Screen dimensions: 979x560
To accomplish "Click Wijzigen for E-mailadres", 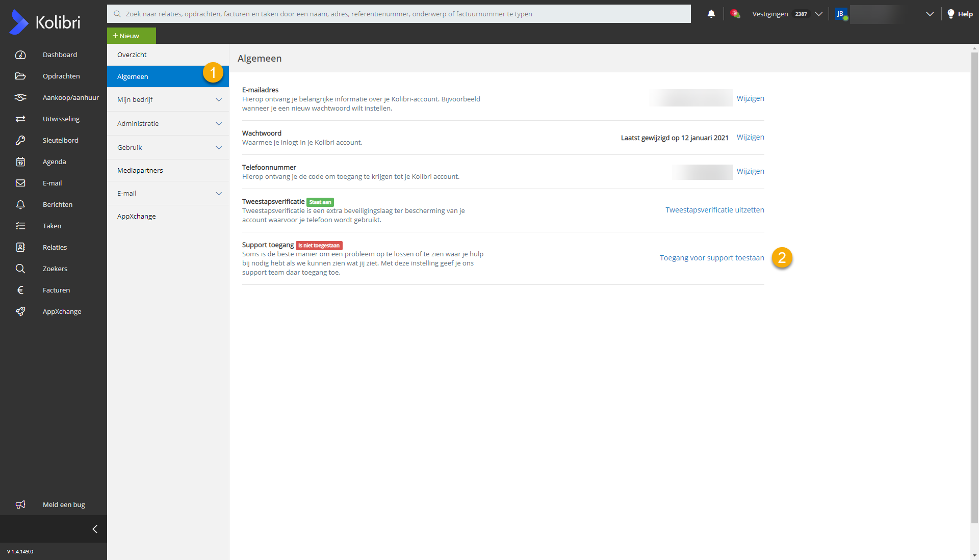I will tap(750, 98).
